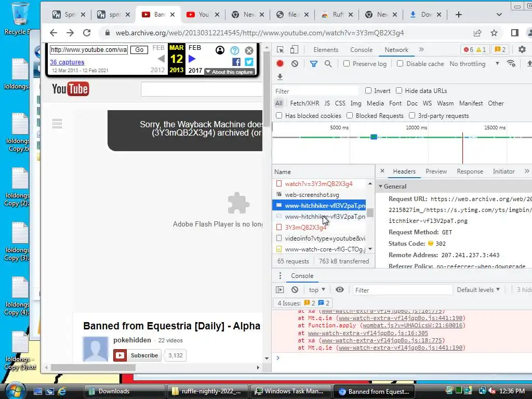Open network conditions wifi icon
This screenshot has height=399, width=532.
coord(511,63)
